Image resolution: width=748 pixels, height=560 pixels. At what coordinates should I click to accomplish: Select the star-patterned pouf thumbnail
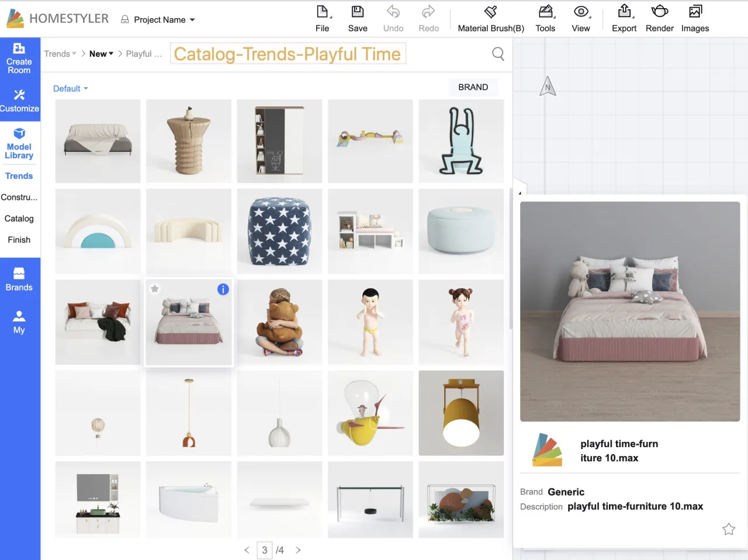point(279,231)
